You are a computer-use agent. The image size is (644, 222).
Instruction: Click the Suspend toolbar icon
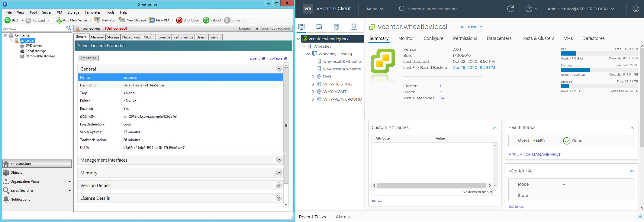[227, 20]
